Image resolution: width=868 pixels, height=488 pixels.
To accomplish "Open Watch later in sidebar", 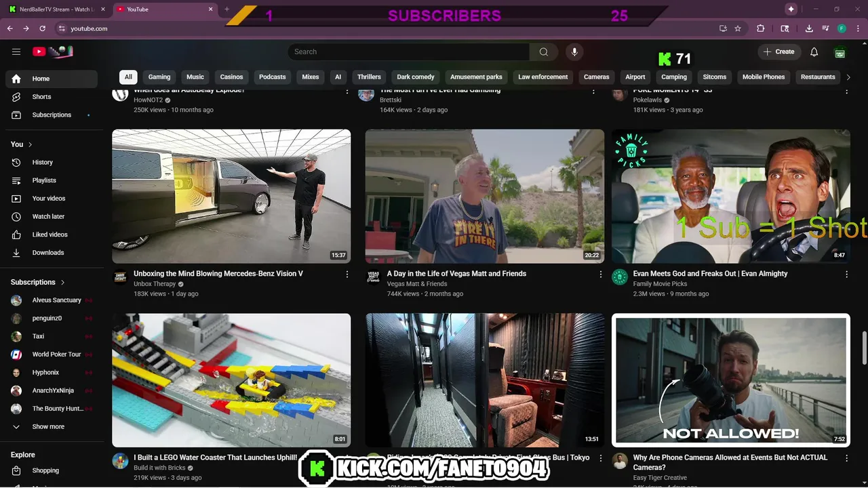I will (x=52, y=217).
